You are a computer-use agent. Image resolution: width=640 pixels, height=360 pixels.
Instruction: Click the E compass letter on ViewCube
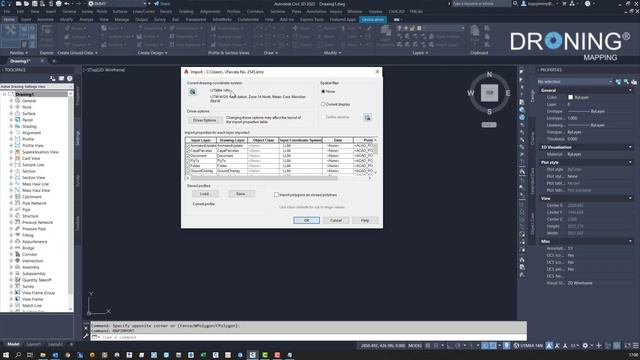(x=508, y=93)
